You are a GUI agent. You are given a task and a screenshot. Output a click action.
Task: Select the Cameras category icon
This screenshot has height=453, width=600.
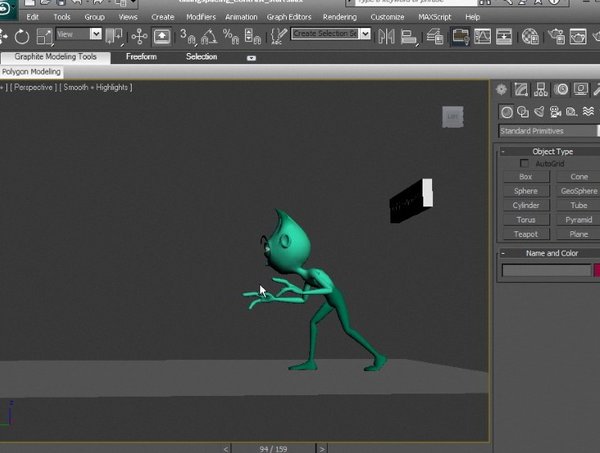point(555,111)
